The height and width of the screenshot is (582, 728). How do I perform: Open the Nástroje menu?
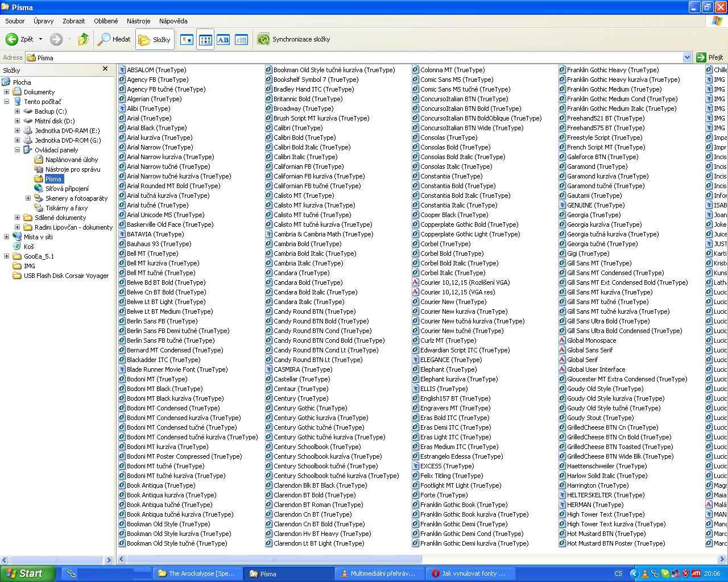click(139, 21)
